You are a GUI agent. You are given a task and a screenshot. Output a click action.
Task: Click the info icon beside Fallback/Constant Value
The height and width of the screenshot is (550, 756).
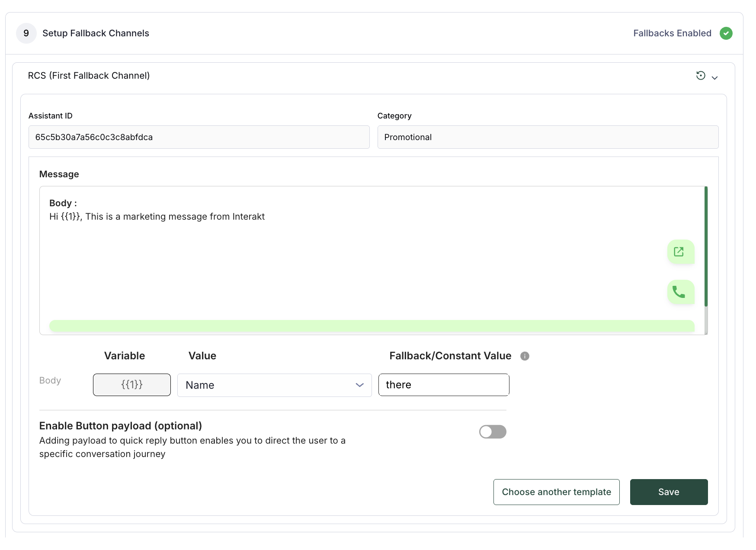pyautogui.click(x=525, y=356)
